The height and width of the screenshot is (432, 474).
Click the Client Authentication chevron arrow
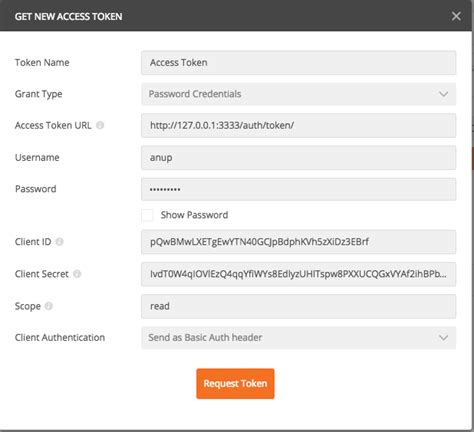[443, 338]
